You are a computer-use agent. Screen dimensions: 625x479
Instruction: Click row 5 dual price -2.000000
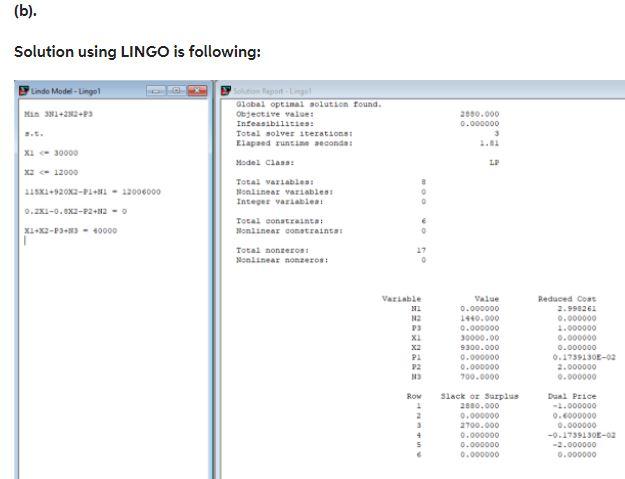pos(574,445)
